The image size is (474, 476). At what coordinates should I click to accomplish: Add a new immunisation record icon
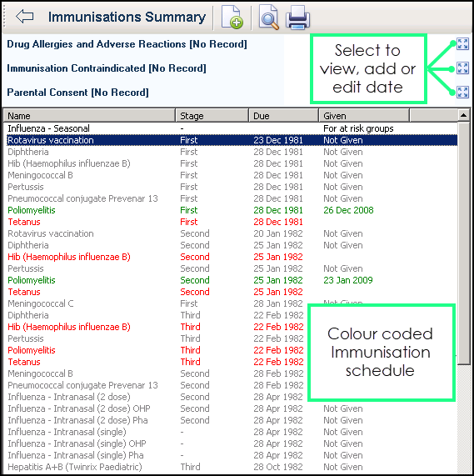point(232,18)
